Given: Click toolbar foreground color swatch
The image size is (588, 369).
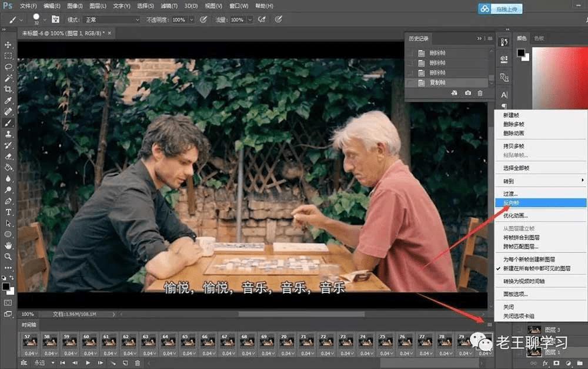Looking at the screenshot, I should point(6,287).
